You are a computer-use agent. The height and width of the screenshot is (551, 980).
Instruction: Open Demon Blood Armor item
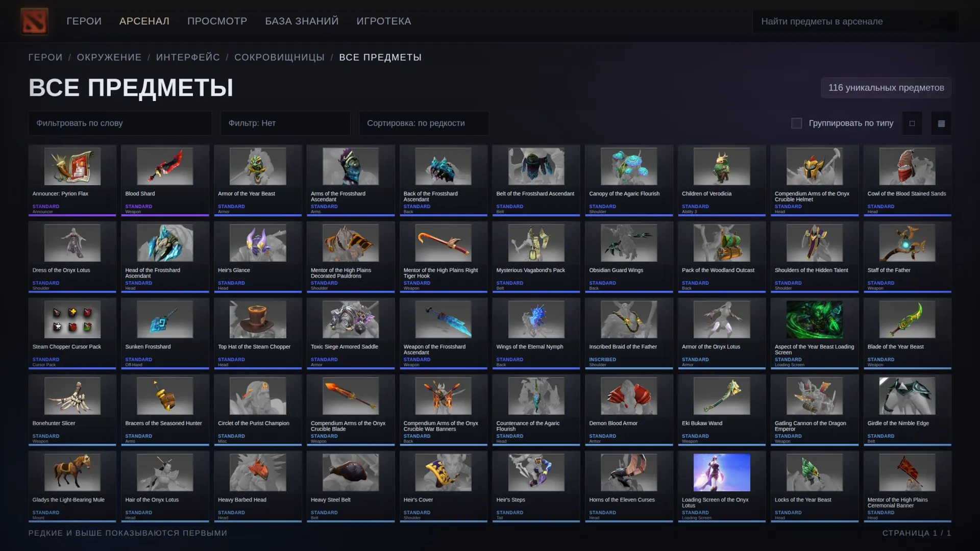click(629, 410)
